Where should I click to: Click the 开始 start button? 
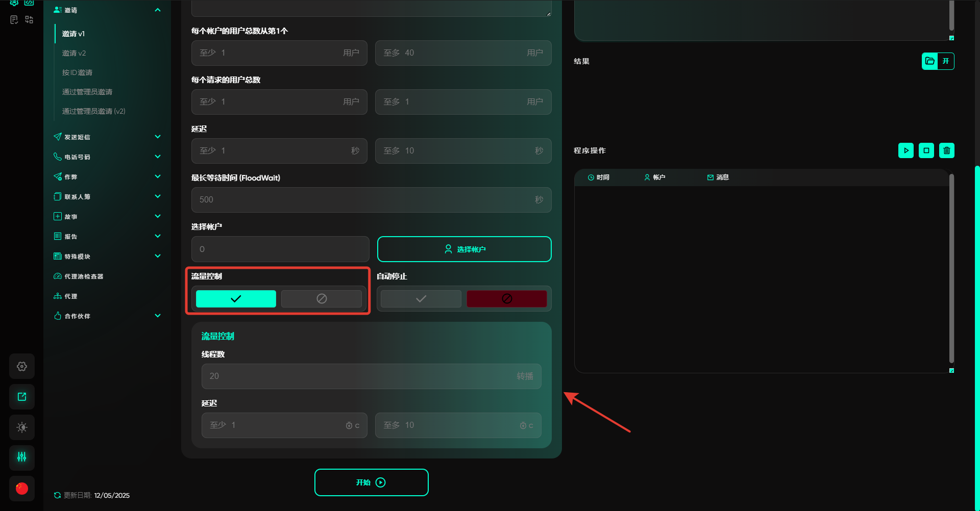(371, 482)
